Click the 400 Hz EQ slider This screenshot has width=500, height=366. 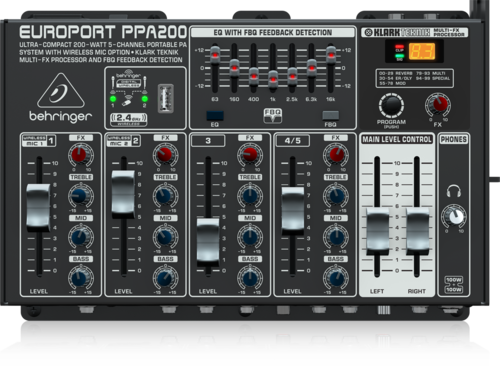pos(254,76)
